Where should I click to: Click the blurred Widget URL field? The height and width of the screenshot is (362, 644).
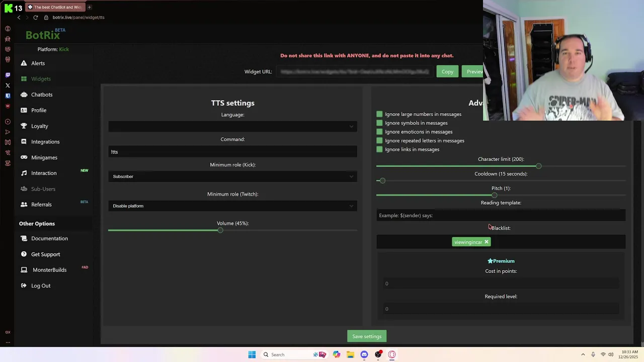click(x=355, y=71)
